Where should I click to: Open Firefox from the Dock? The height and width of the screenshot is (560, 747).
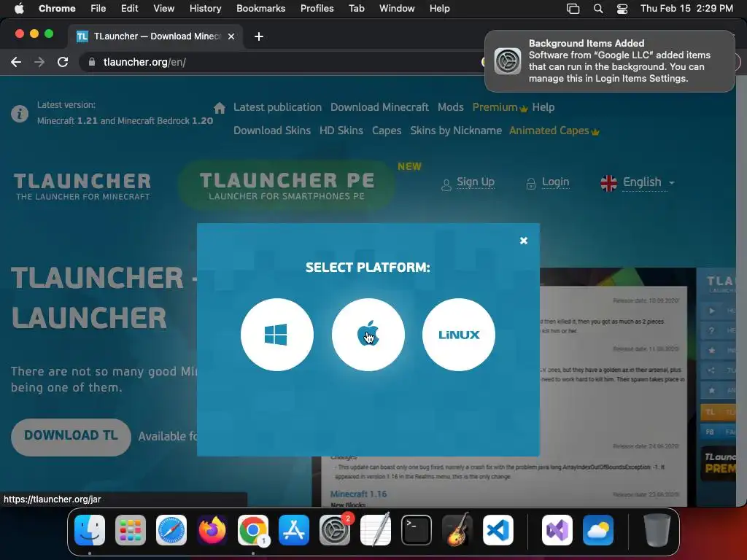(x=212, y=529)
